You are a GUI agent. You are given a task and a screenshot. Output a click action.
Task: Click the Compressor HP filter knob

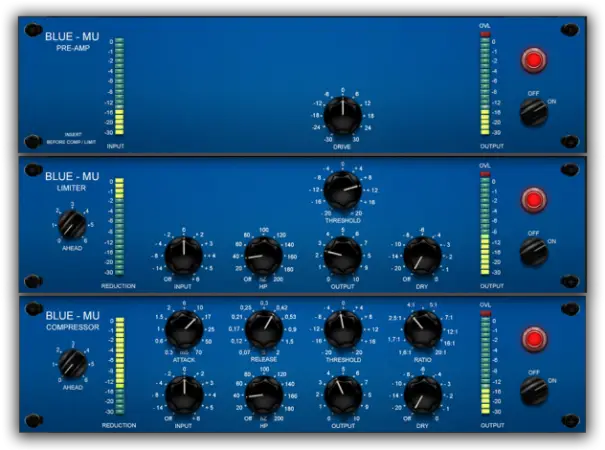point(262,396)
